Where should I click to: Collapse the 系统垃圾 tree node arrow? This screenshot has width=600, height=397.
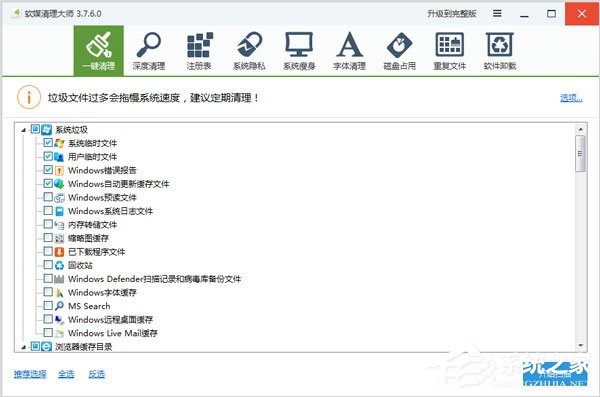tap(23, 130)
